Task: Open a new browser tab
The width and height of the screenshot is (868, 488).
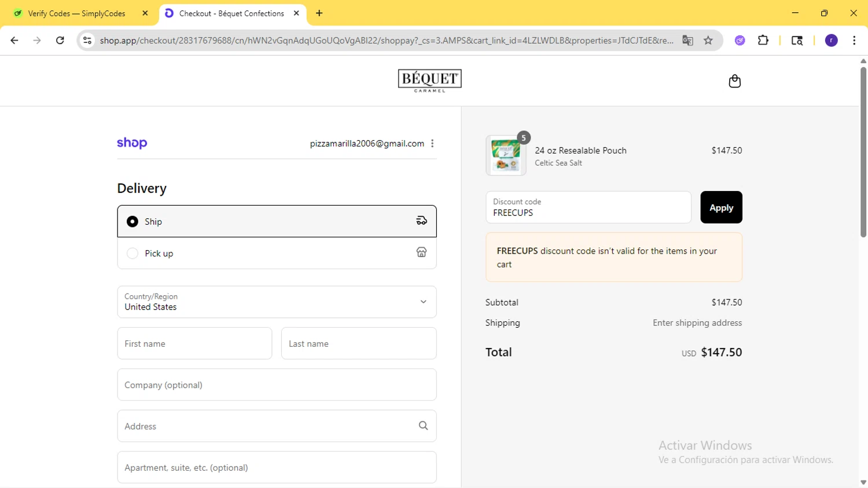Action: coord(319,13)
